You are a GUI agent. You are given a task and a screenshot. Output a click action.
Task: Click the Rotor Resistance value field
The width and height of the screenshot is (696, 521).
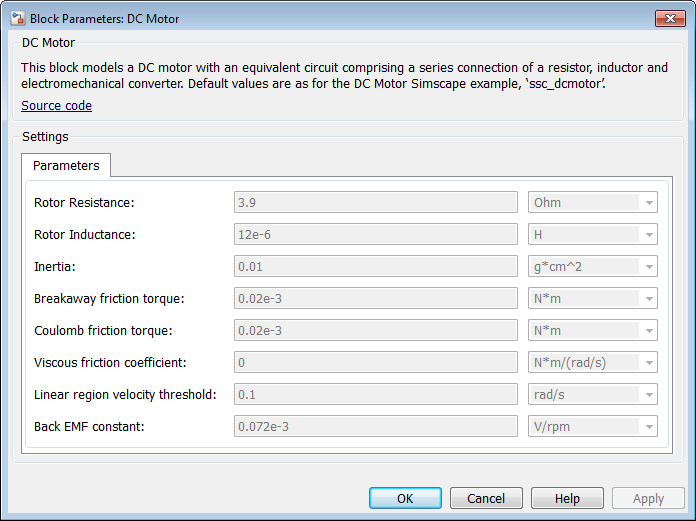tap(375, 202)
